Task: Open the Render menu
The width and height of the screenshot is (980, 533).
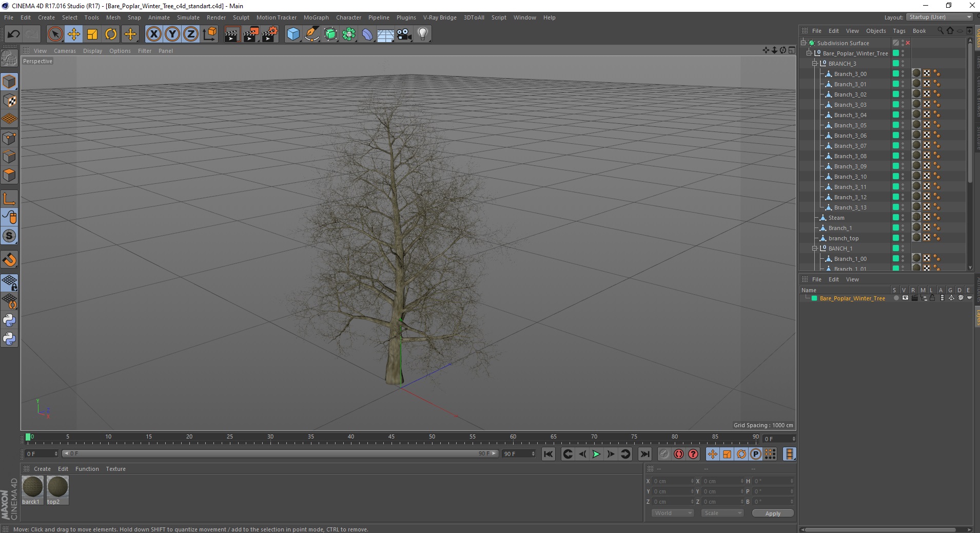Action: pyautogui.click(x=216, y=17)
